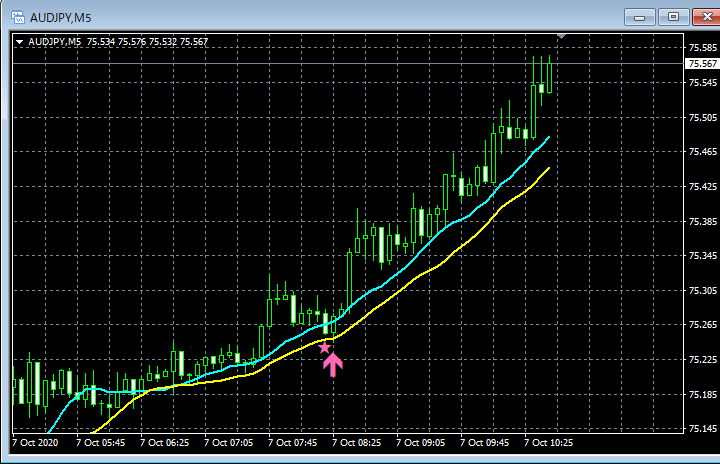Click the 75.465 price scale label

point(703,152)
